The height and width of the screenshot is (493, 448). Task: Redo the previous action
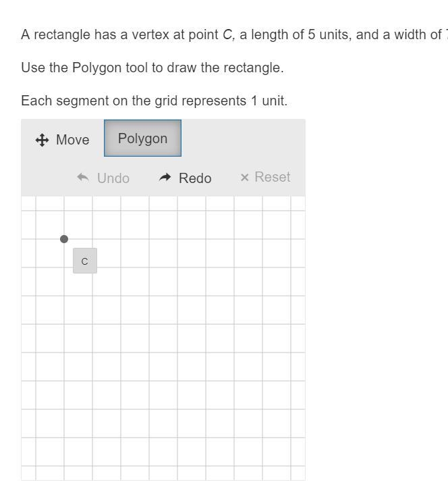pos(185,178)
